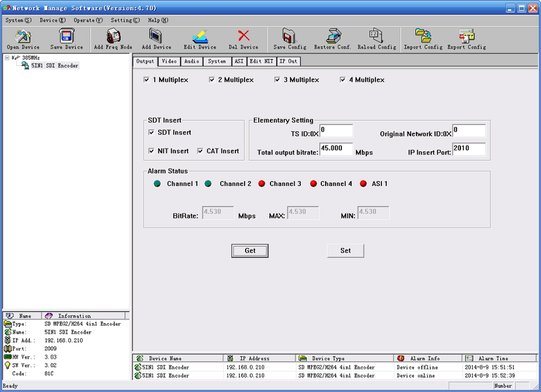Select 5IN1 SDI Encoder in device tree
This screenshot has width=541, height=392.
pos(55,65)
